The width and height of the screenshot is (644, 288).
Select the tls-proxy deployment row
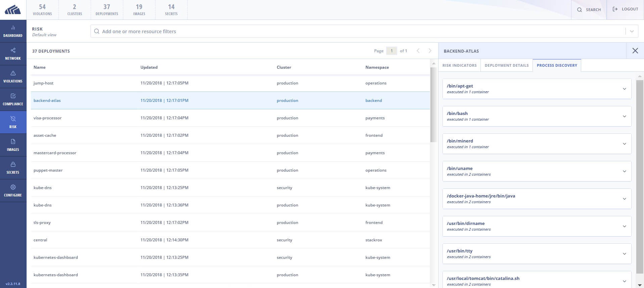point(230,223)
